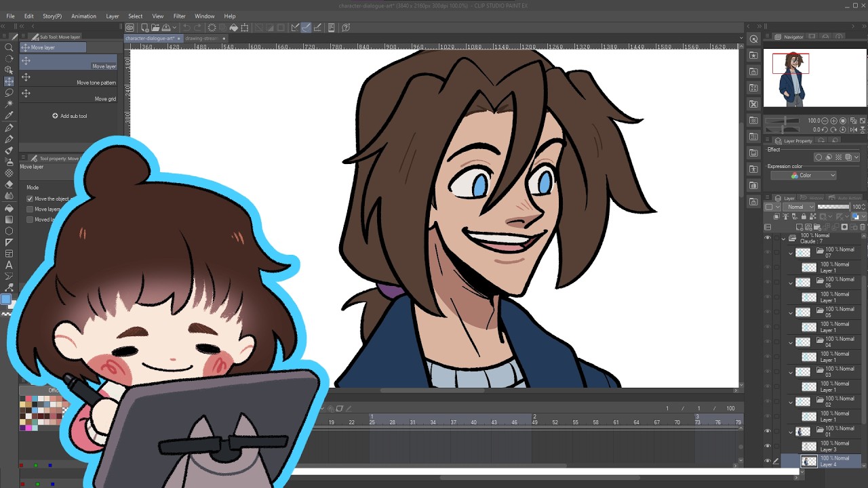
Task: Show folder 06 with eye toggle
Action: pos(768,282)
